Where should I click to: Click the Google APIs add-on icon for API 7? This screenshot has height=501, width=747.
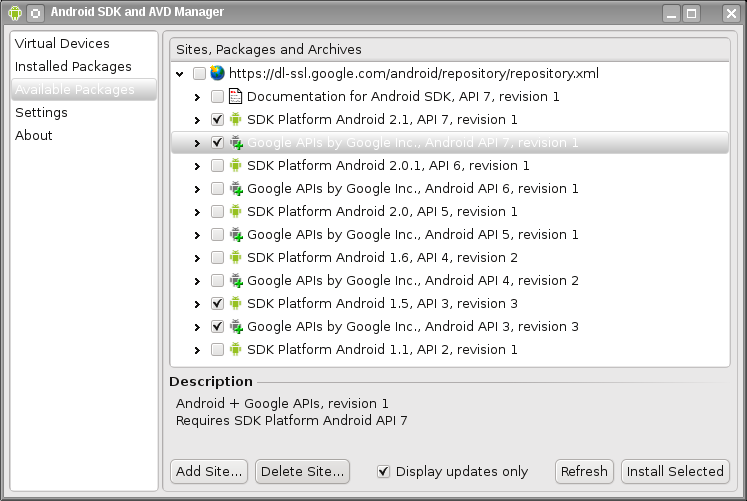point(236,142)
